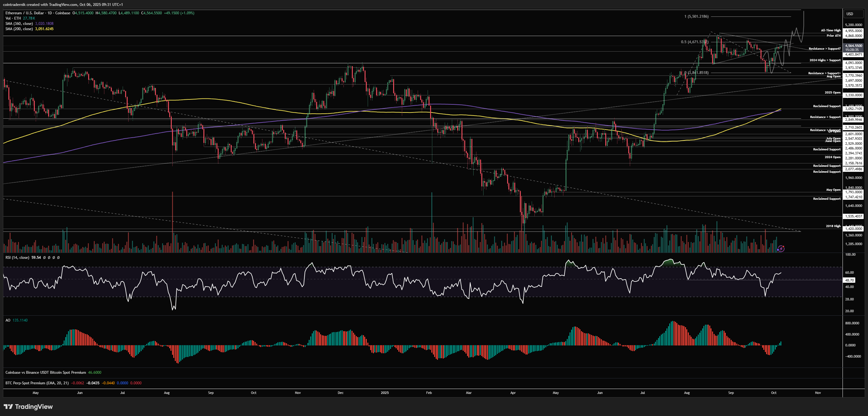
Task: Click the AO indicator legend label
Action: point(8,320)
